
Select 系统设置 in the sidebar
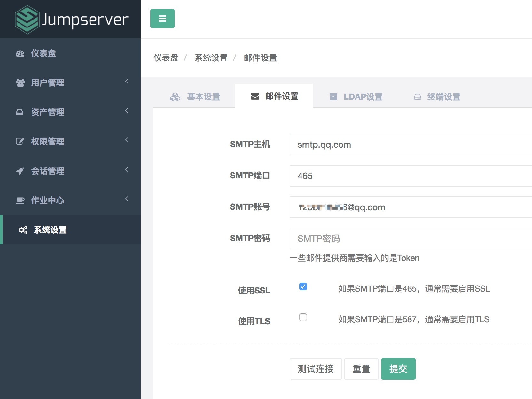(70, 230)
